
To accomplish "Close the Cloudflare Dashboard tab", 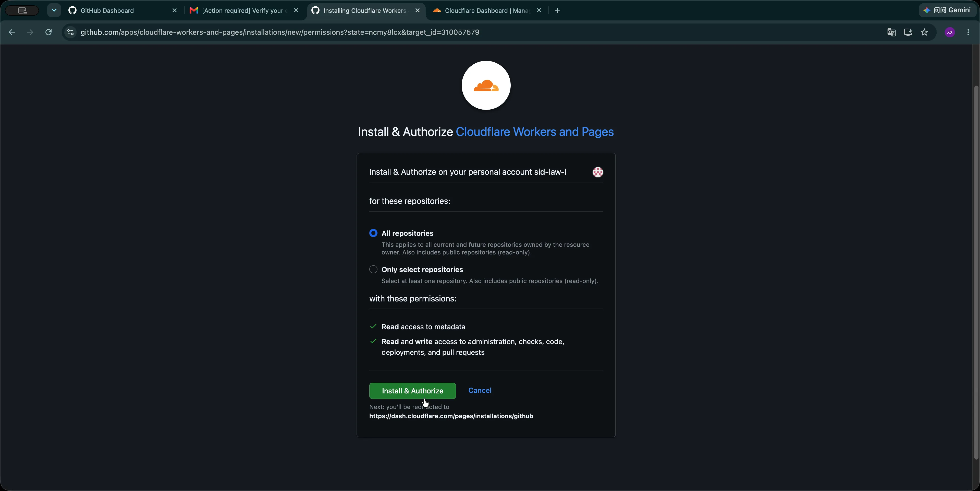I will click(x=539, y=10).
